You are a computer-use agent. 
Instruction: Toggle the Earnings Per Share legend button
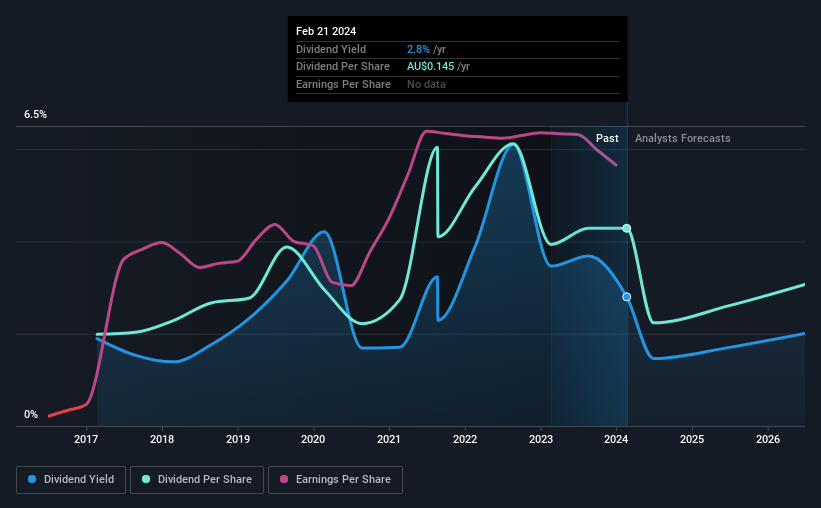click(x=335, y=480)
